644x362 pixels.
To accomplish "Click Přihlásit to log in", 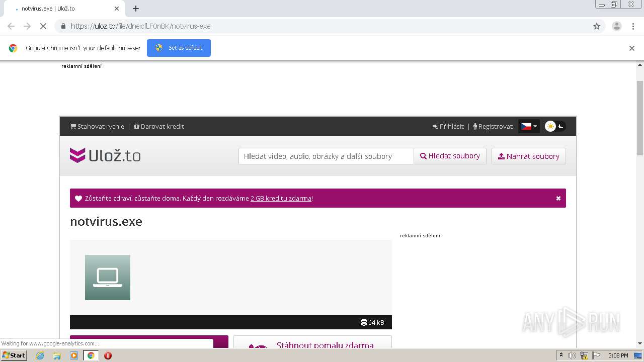I will point(448,126).
